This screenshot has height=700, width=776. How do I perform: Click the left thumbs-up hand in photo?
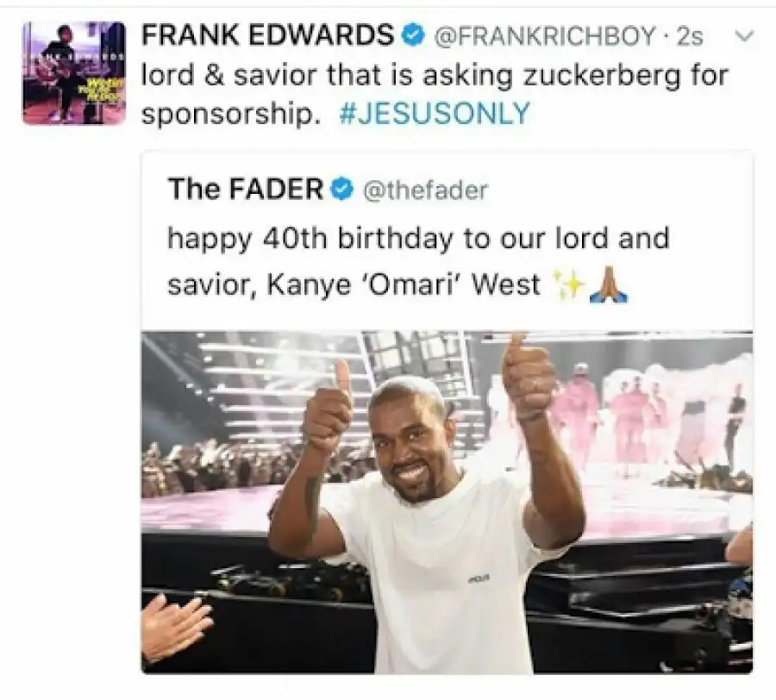329,407
